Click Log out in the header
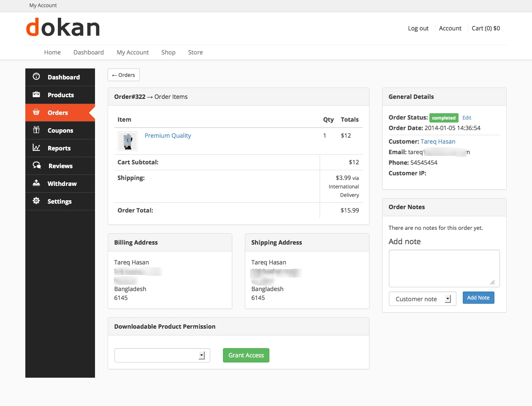This screenshot has width=532, height=406. [x=418, y=28]
